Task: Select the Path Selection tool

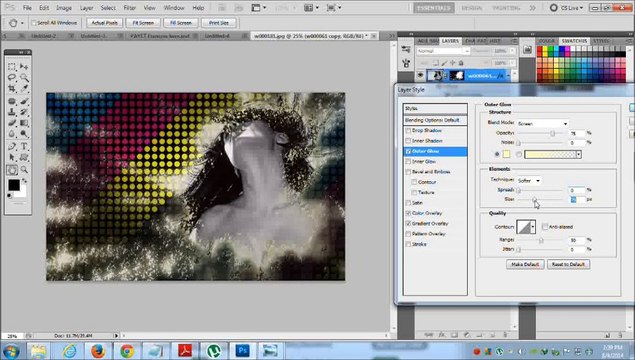Action: [12, 157]
